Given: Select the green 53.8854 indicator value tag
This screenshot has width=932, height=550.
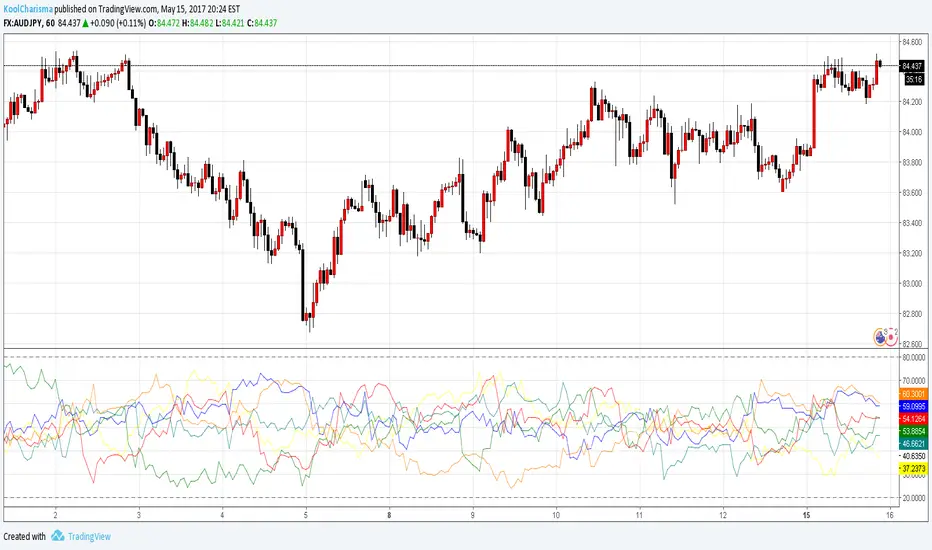Looking at the screenshot, I should (x=913, y=430).
